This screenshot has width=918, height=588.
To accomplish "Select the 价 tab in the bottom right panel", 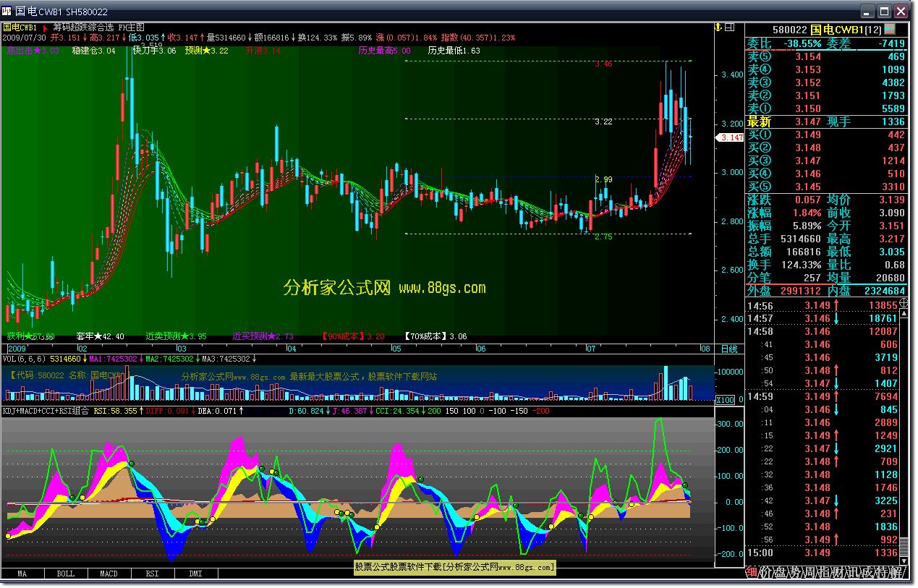I will 768,572.
